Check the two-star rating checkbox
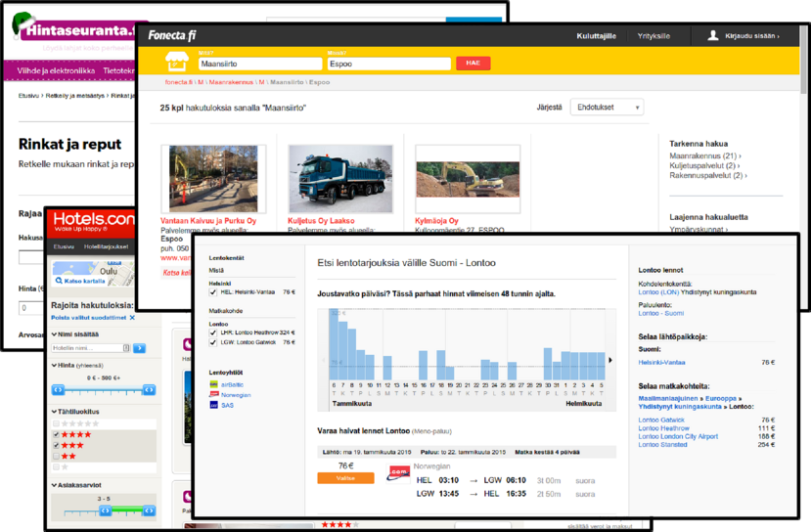This screenshot has width=811, height=532. (x=56, y=456)
